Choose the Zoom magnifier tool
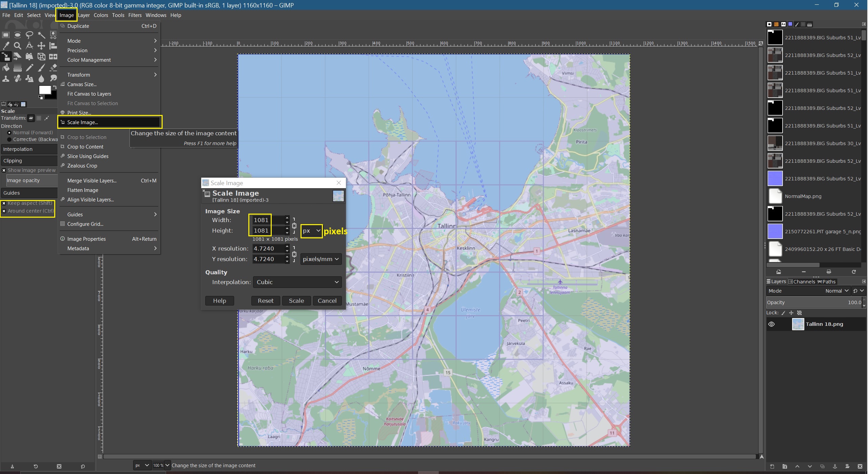 [x=18, y=46]
